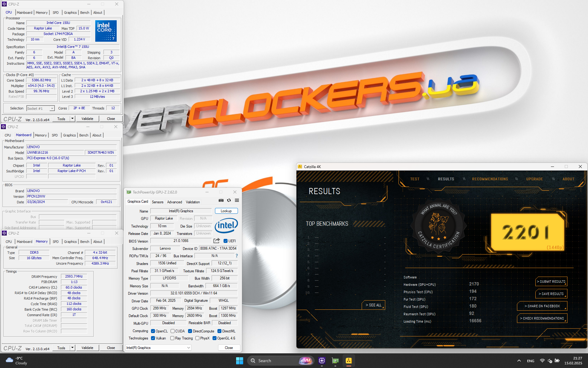This screenshot has width=588, height=368.
Task: Click GPU-Z refresh icon
Action: pos(229,200)
